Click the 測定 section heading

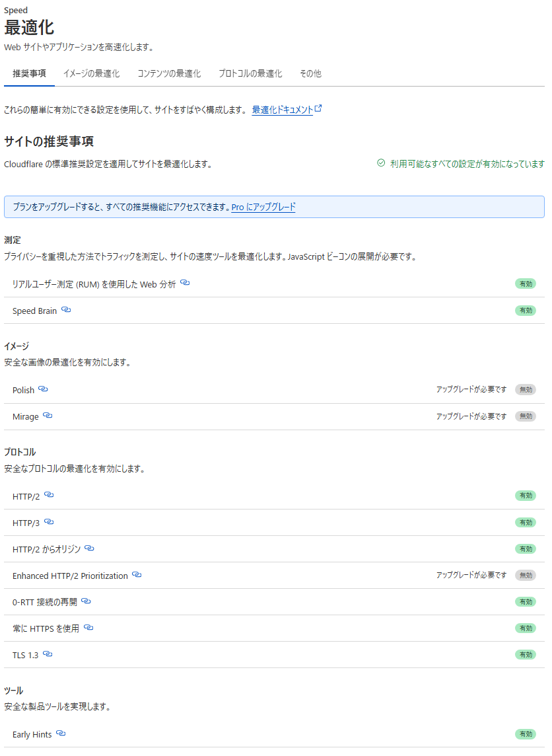13,240
